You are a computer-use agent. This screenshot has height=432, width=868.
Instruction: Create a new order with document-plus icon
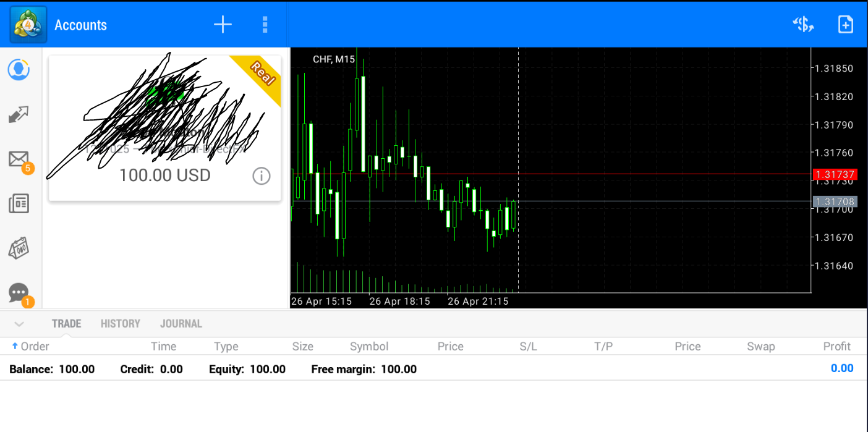click(845, 25)
